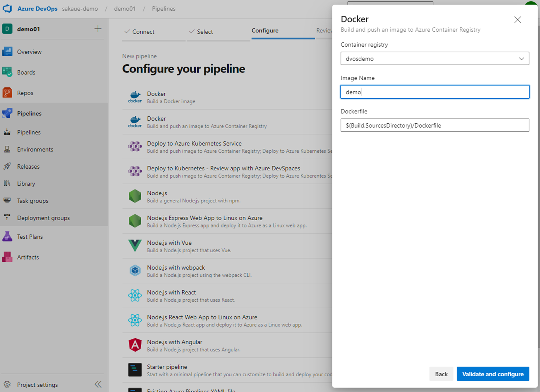Click the Project settings gear icon
The image size is (540, 392).
(x=7, y=384)
